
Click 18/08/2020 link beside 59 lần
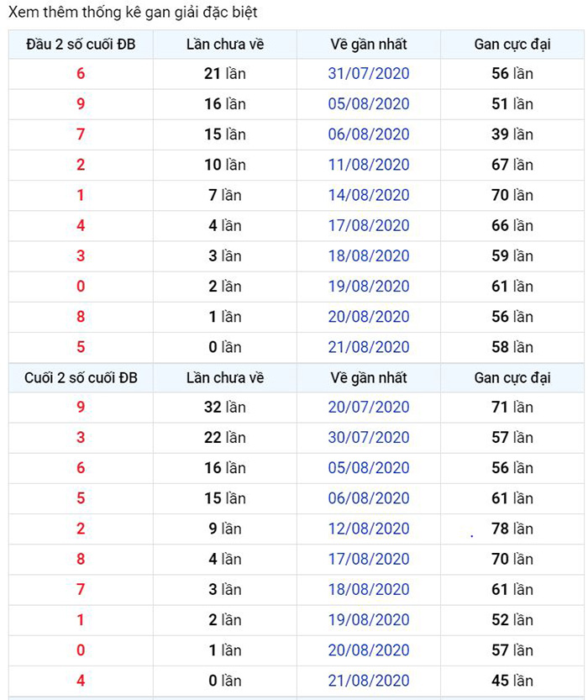369,255
